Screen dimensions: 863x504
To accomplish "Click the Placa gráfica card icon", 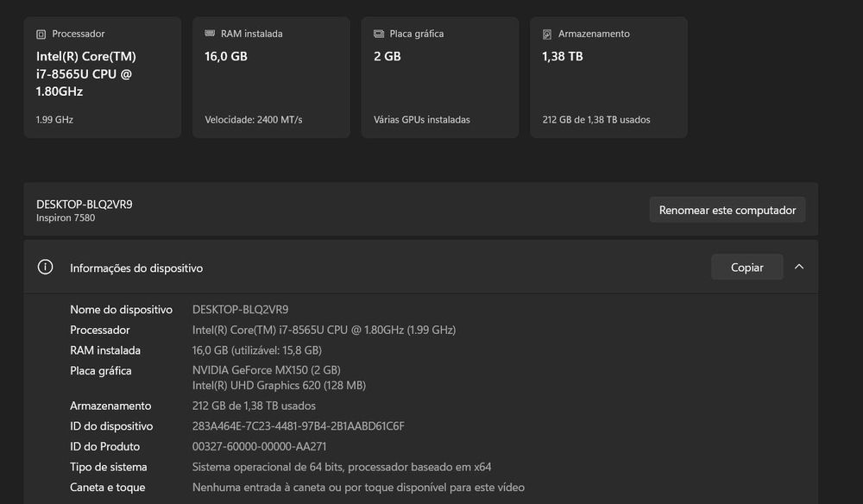I will click(x=379, y=35).
